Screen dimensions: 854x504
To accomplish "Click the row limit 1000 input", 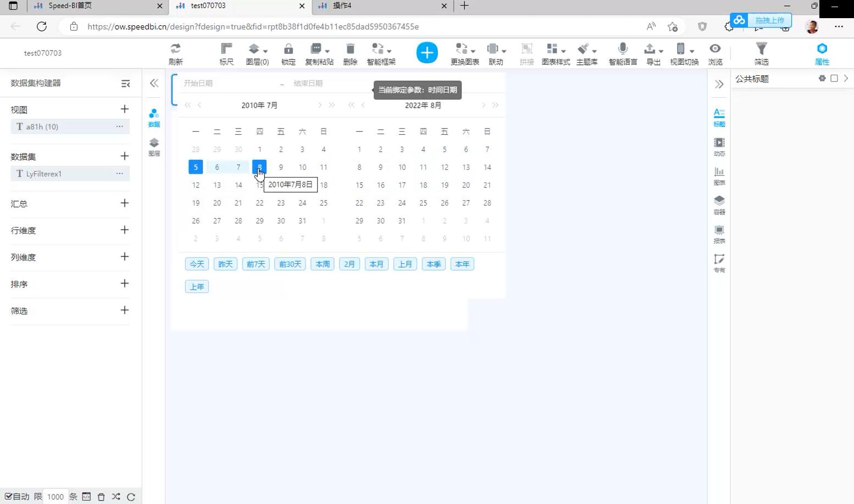I will point(56,497).
